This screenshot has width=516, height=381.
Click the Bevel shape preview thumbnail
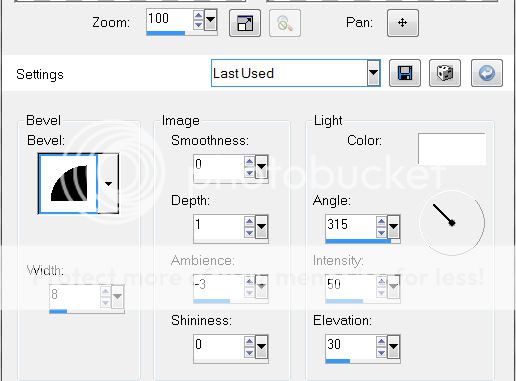point(68,184)
